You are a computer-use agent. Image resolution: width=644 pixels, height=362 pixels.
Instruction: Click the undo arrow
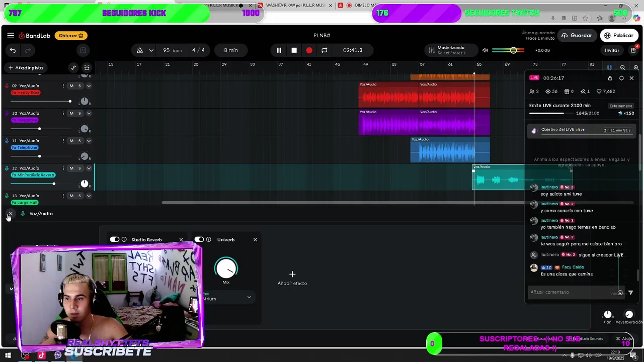13,50
